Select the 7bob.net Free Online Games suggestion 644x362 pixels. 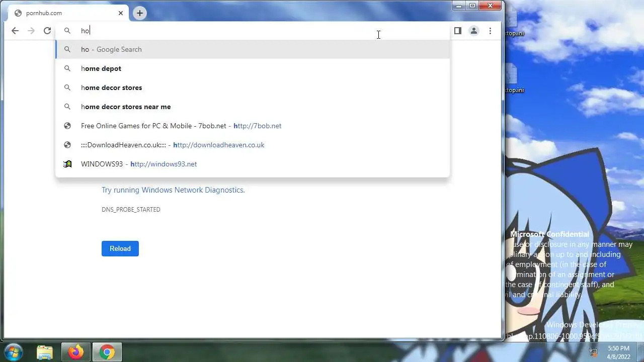[x=253, y=126]
